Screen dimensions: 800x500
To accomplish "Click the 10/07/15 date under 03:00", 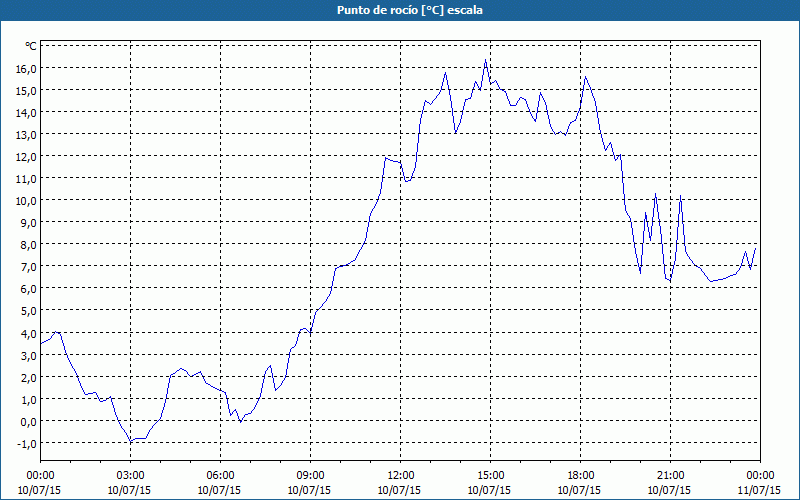I will coord(129,490).
